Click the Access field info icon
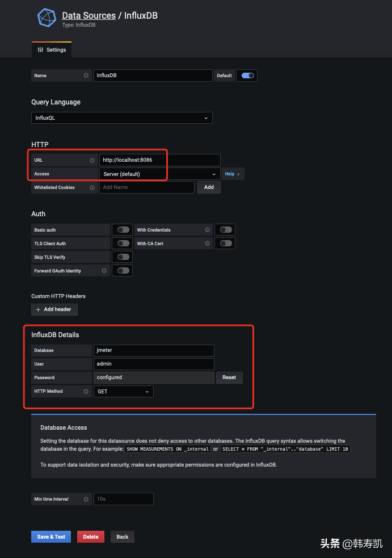392x558 pixels. click(x=92, y=174)
